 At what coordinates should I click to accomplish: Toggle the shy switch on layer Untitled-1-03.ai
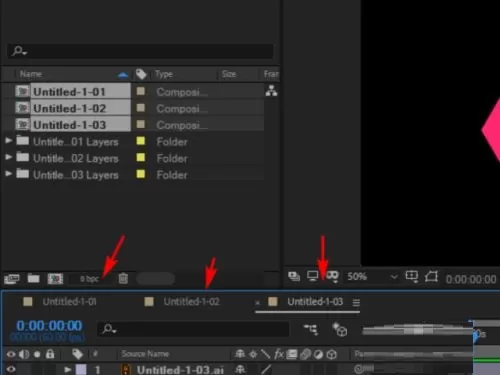pyautogui.click(x=240, y=369)
